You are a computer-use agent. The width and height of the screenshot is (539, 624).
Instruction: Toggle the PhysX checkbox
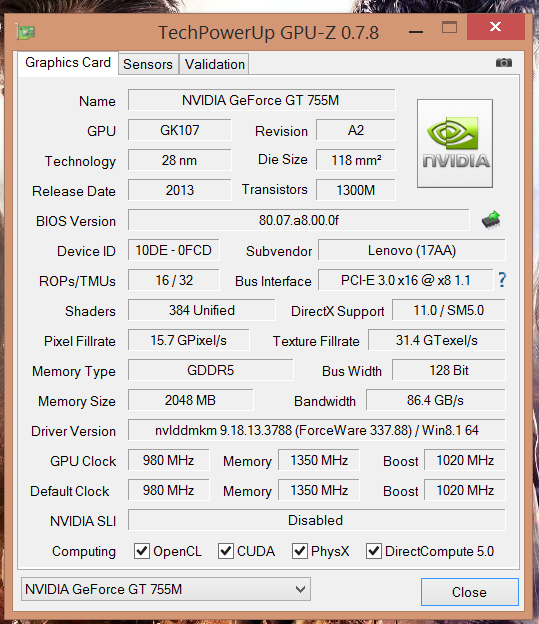300,551
